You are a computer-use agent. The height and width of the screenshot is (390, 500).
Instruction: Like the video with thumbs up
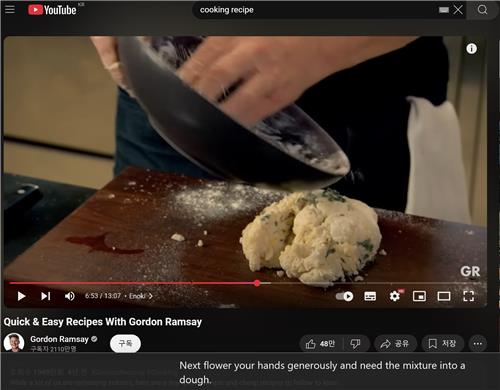(x=320, y=344)
